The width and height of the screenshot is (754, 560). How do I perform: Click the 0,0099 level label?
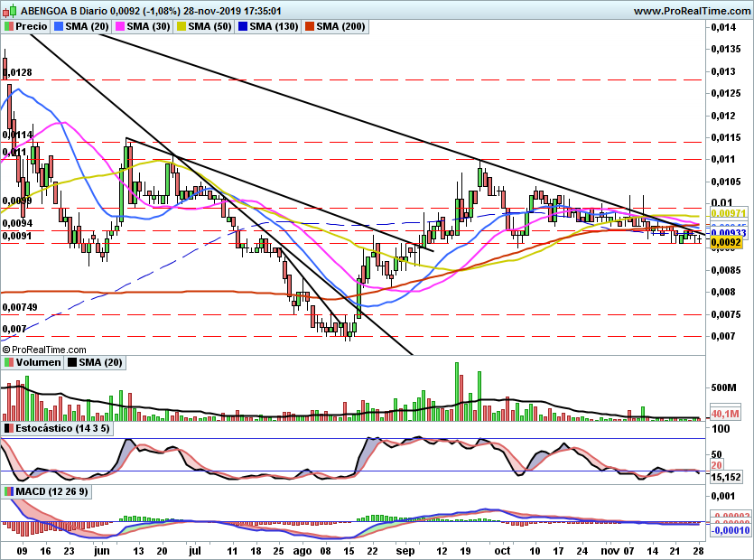(17, 201)
